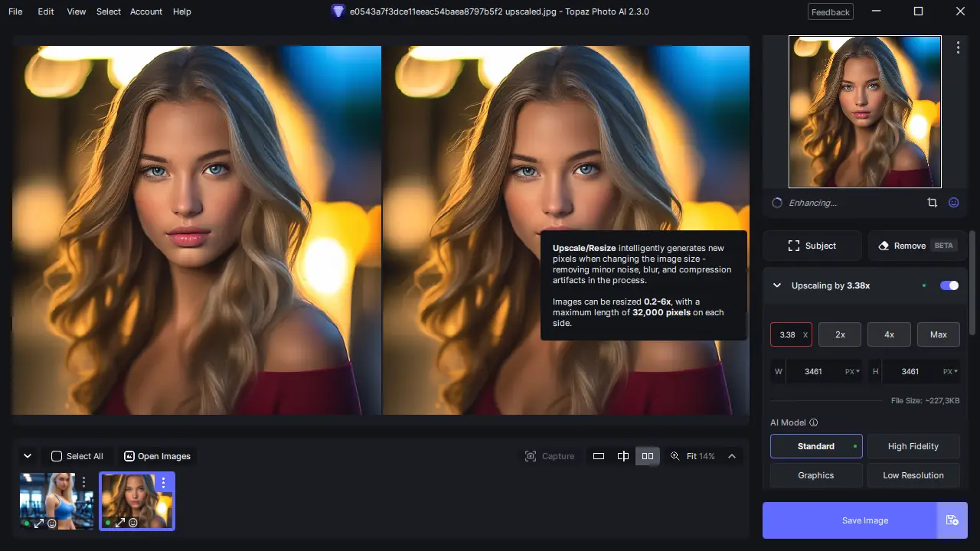Select the side-by-side view icon
This screenshot has height=551, width=980.
(648, 455)
